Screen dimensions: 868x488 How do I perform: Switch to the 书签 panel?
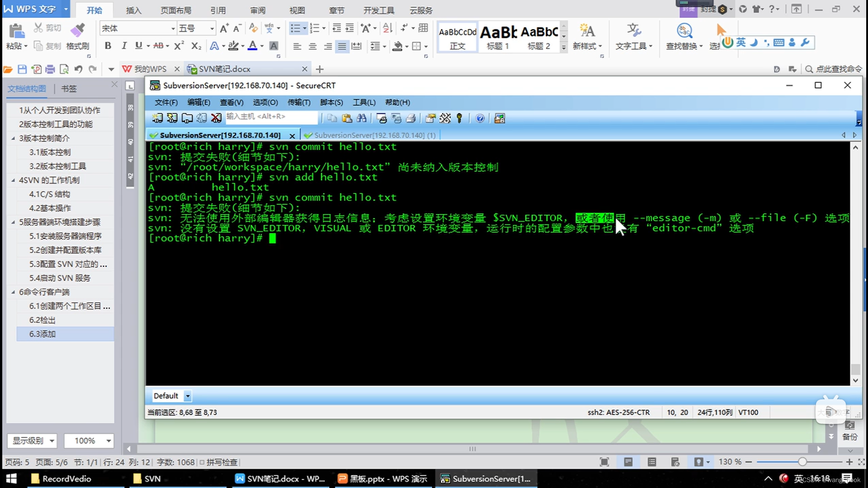coord(69,89)
